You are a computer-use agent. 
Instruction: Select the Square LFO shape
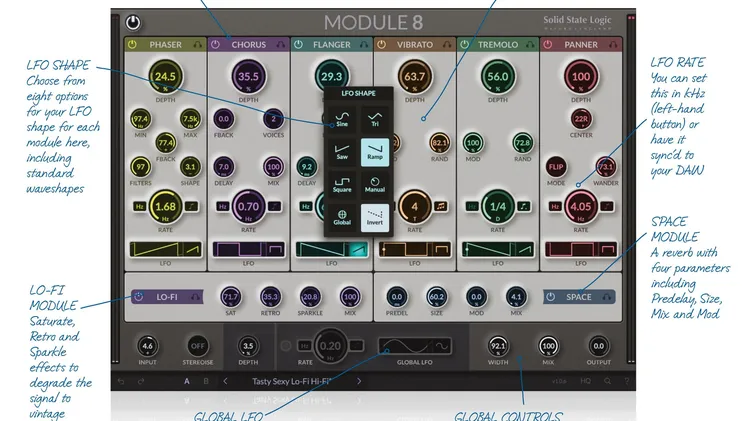pyautogui.click(x=342, y=185)
